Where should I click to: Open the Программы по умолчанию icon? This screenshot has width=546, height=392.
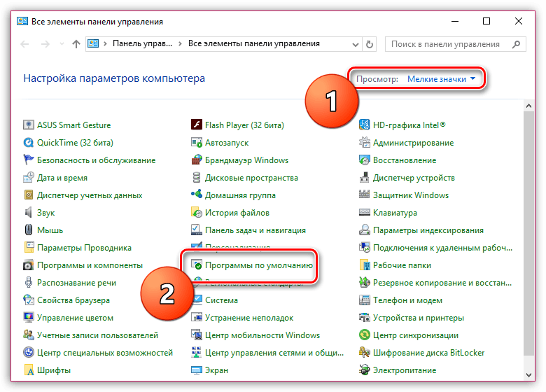click(197, 265)
